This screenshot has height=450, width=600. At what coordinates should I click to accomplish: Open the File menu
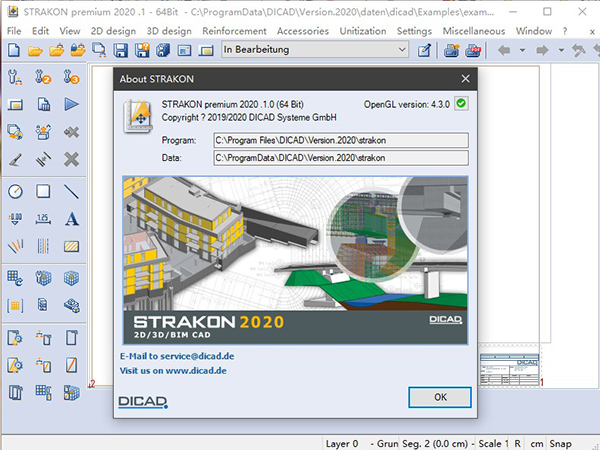tap(14, 31)
